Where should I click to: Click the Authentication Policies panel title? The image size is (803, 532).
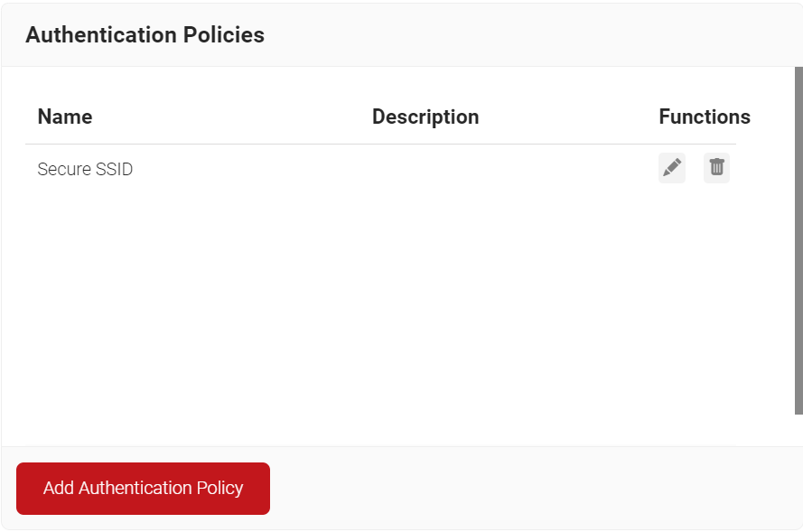click(x=145, y=35)
